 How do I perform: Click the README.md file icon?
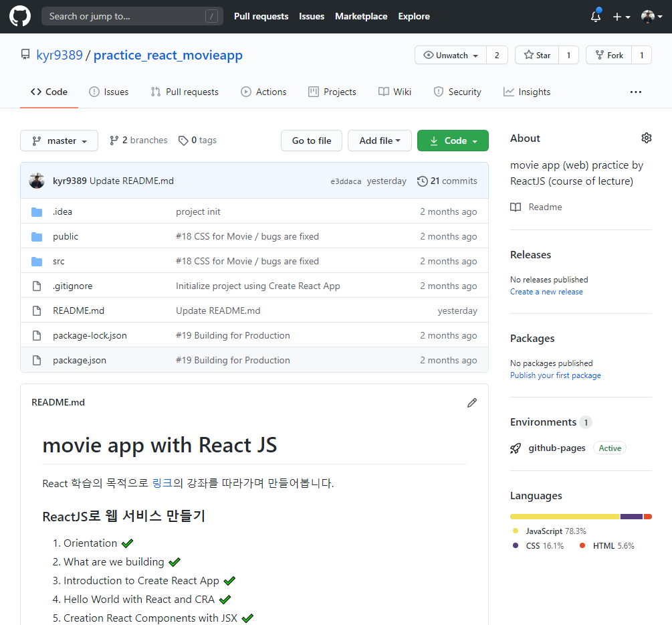point(37,311)
